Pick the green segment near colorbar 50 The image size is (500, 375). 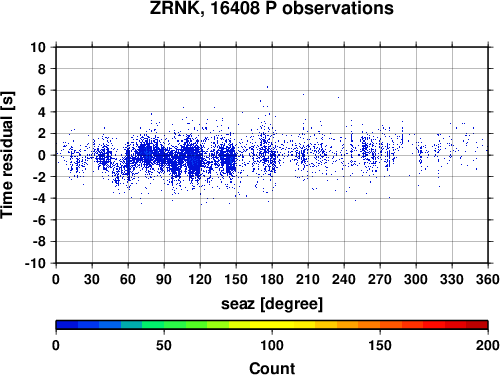164,325
